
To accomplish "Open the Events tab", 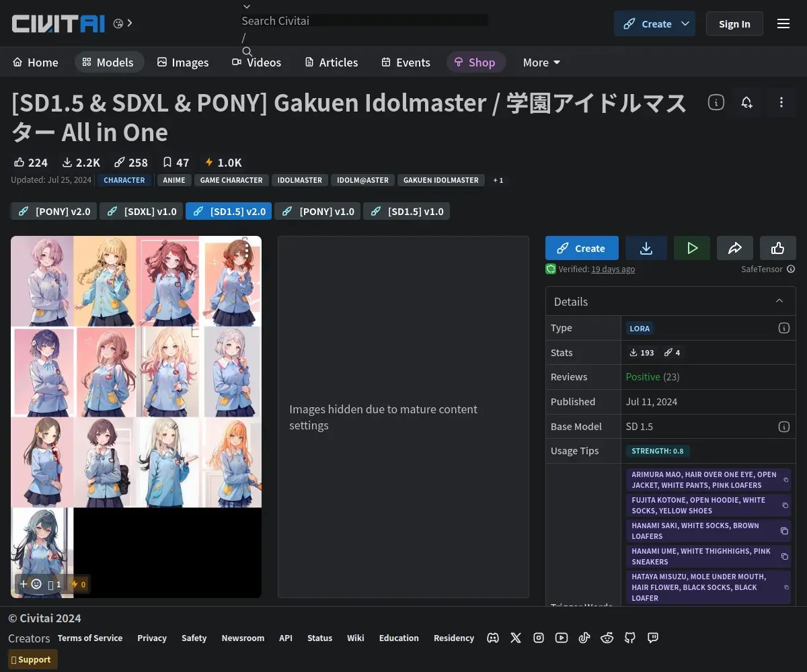I will click(x=406, y=62).
